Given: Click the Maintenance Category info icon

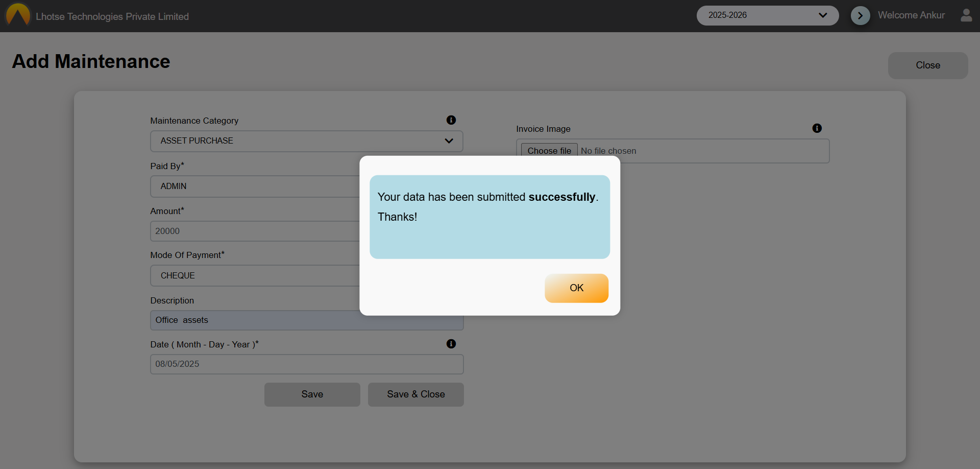Looking at the screenshot, I should (451, 120).
